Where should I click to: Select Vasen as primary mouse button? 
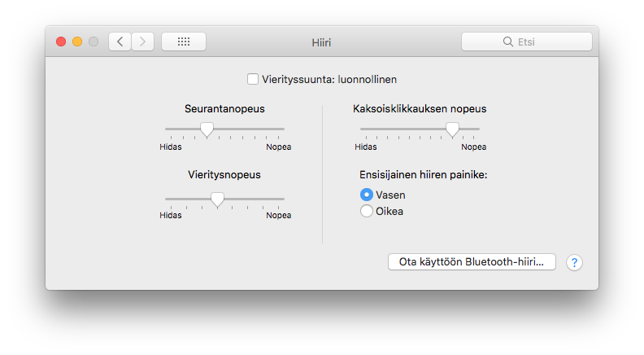[367, 195]
